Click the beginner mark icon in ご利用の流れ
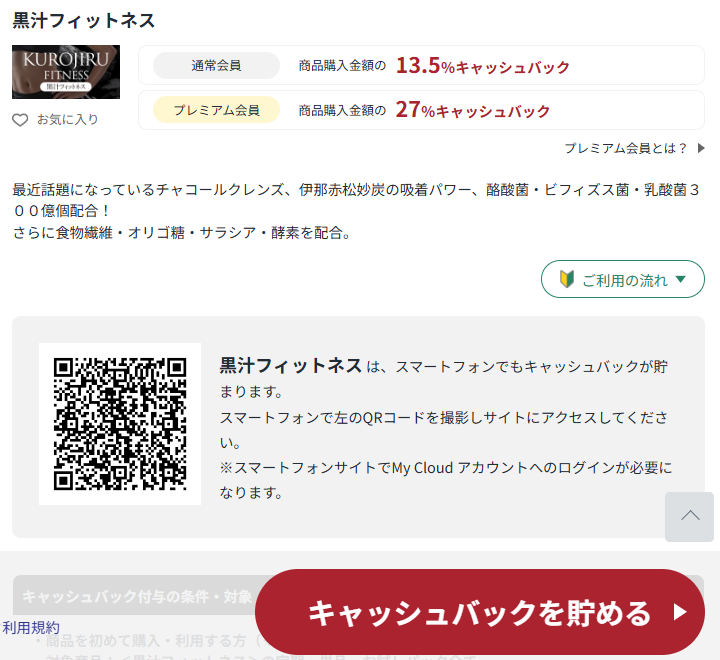Screen dimensions: 720x660 (x=566, y=280)
